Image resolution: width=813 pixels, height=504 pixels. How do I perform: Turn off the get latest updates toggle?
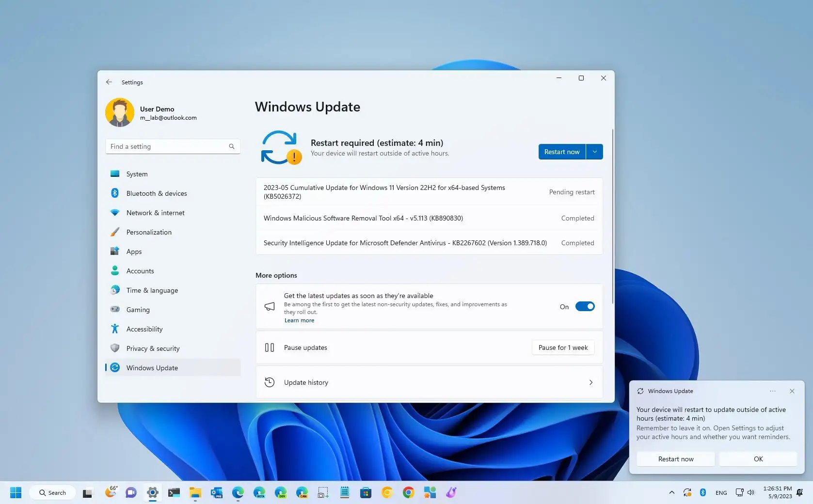click(x=585, y=306)
